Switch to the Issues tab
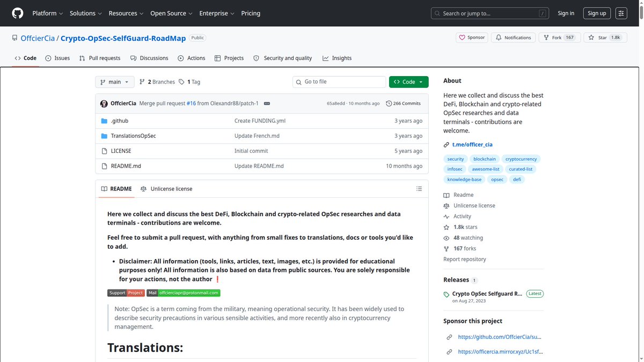Screen dimensions: 644x362 pyautogui.click(x=57, y=58)
